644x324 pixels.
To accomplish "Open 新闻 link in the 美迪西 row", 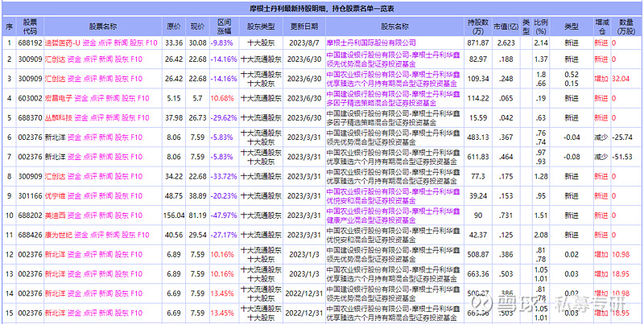I will coord(105,215).
